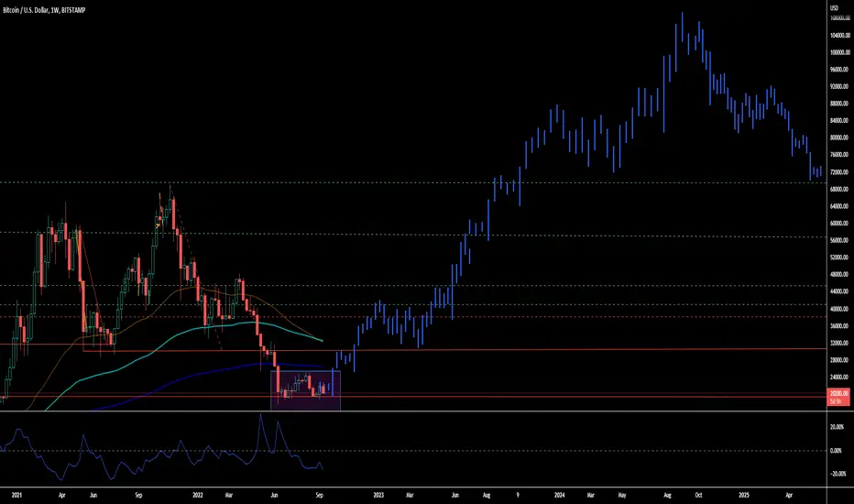The image size is (854, 504).
Task: Select the 28000.00 price axis label
Action: point(840,359)
